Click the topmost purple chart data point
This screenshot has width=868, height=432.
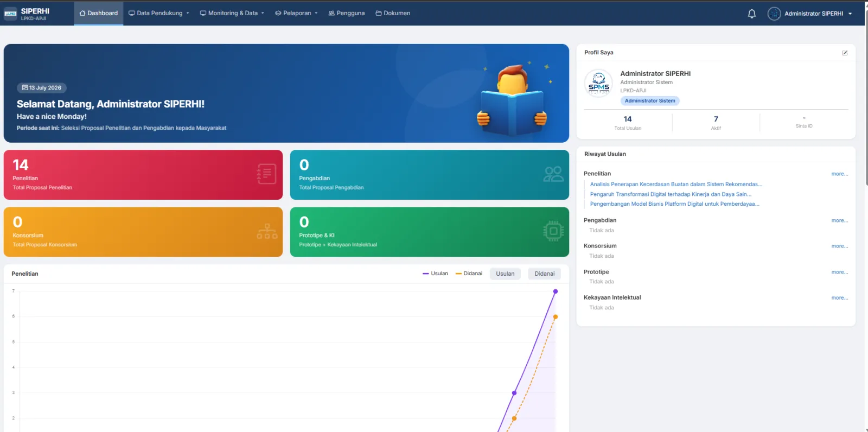(555, 291)
